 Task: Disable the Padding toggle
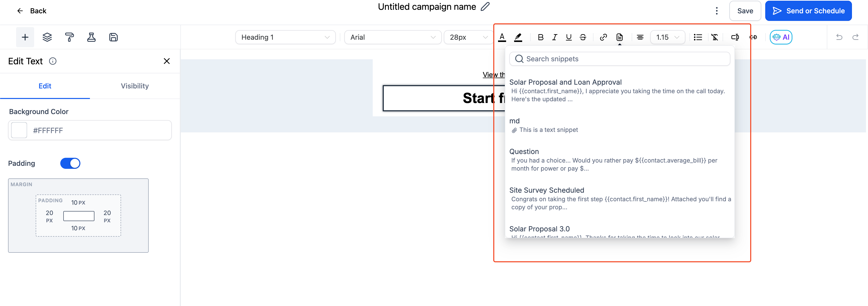70,163
